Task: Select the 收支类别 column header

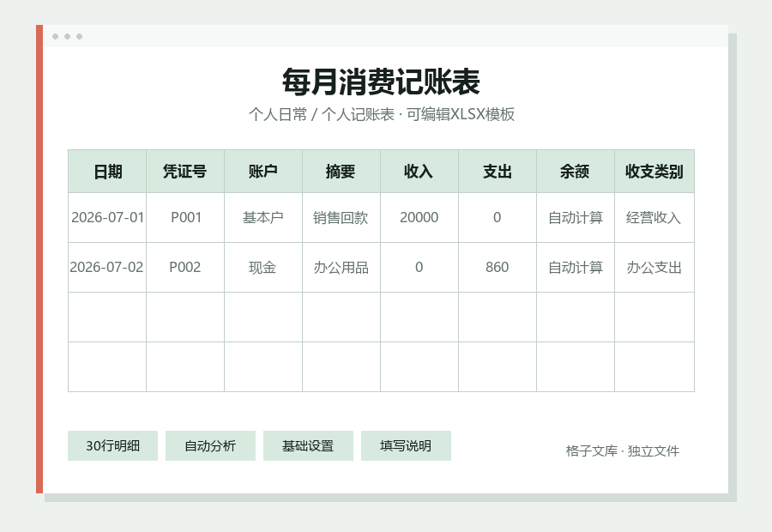Action: 654,172
